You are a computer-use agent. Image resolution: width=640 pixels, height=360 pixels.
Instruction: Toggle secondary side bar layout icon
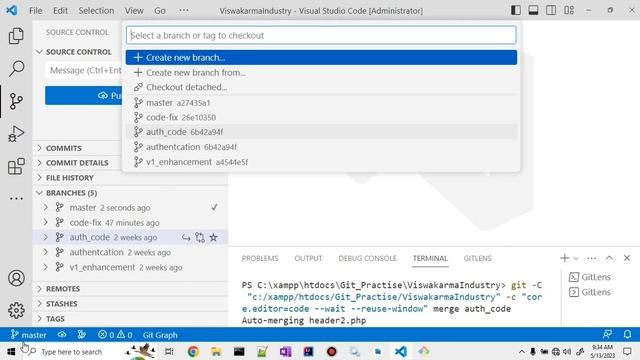(x=551, y=10)
